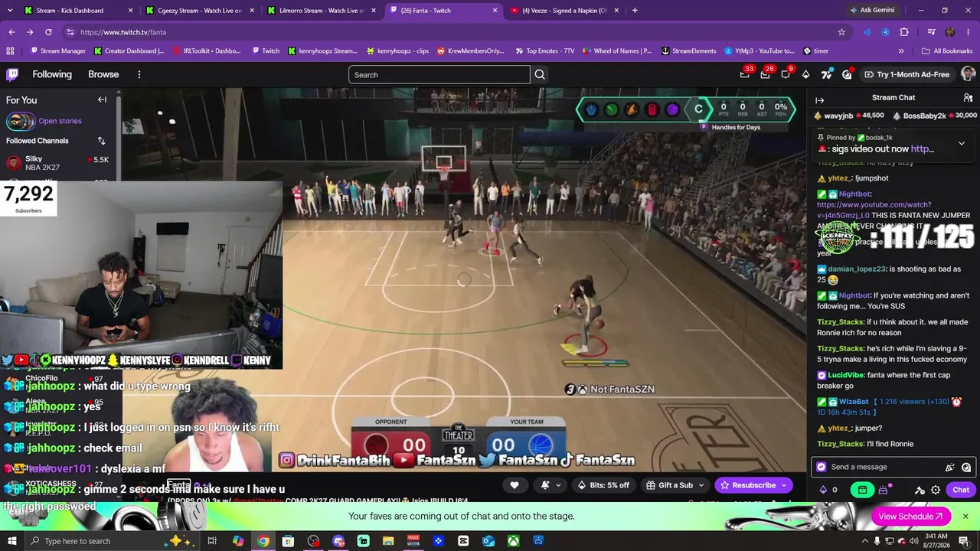Open Xbox app from the taskbar
The height and width of the screenshot is (551, 980).
pyautogui.click(x=513, y=541)
